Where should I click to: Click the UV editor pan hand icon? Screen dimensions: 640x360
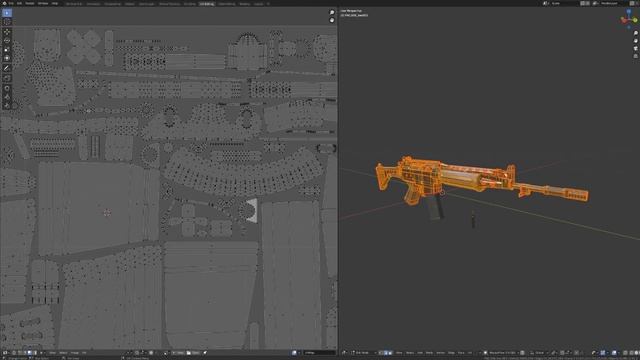pyautogui.click(x=332, y=20)
